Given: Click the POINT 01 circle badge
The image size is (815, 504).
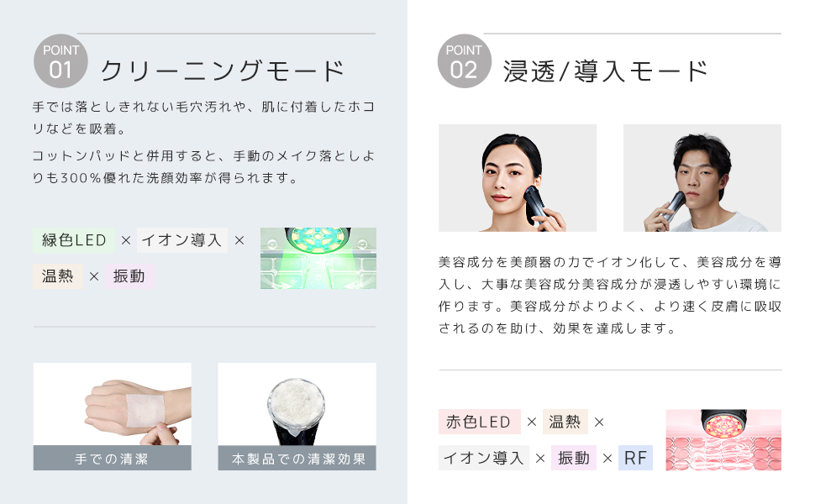Looking at the screenshot, I should (x=60, y=61).
